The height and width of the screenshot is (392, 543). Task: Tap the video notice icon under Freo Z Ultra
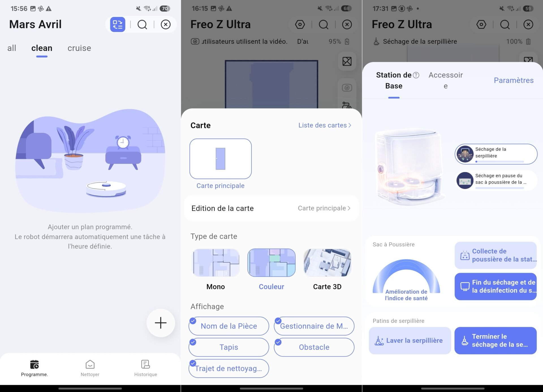coord(195,42)
